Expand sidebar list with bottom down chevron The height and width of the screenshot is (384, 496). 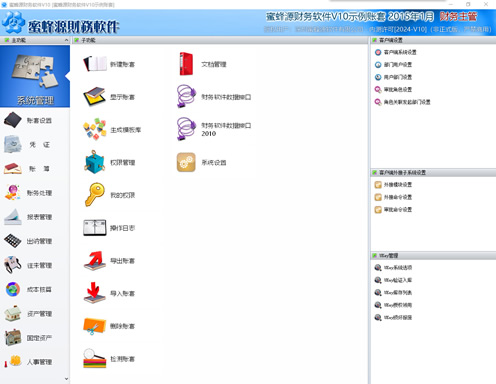click(x=66, y=379)
